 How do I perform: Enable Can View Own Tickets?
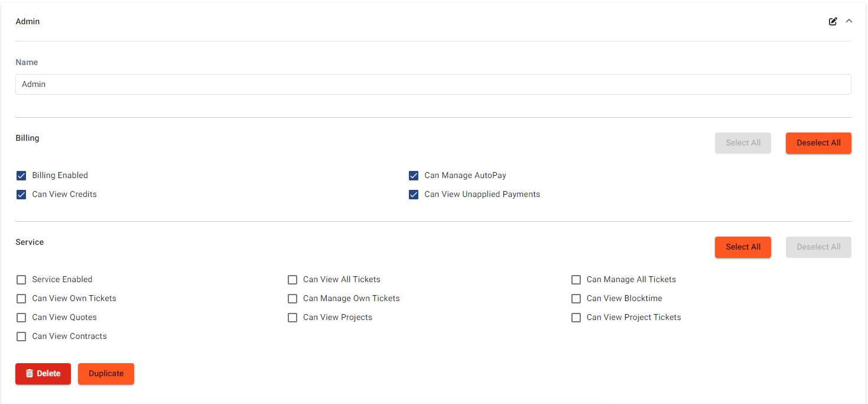pos(21,299)
